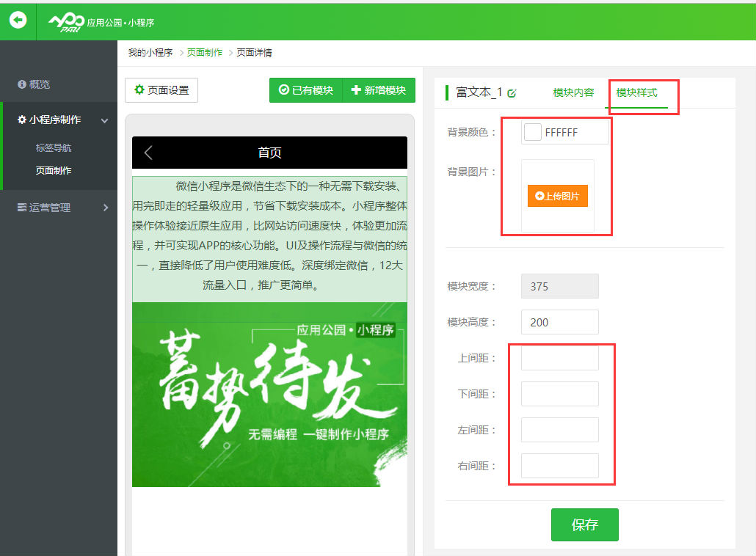Click the green back arrow icon
The image size is (756, 556).
click(x=18, y=21)
